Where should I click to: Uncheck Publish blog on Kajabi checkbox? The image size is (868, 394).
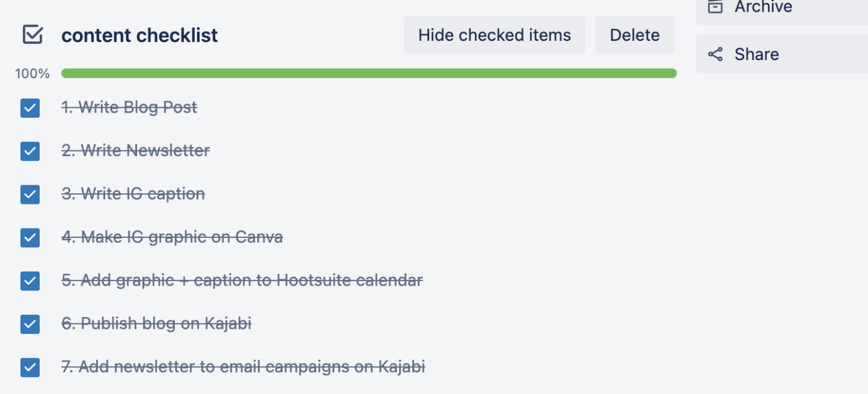click(x=30, y=324)
